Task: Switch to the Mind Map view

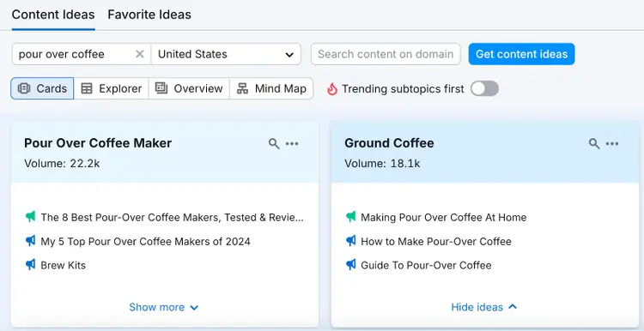Action: tap(271, 88)
